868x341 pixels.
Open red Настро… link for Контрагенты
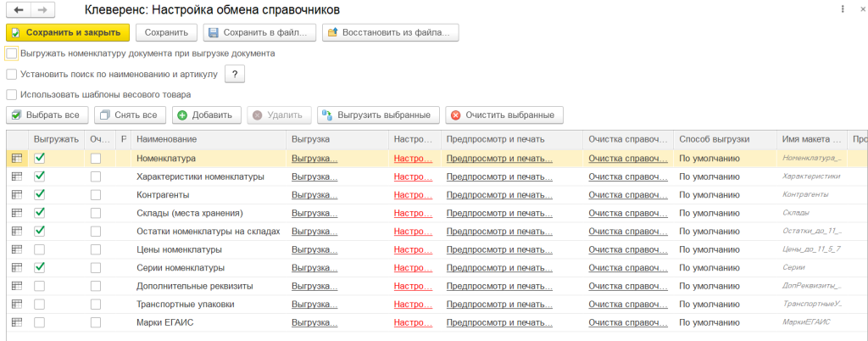(x=413, y=195)
